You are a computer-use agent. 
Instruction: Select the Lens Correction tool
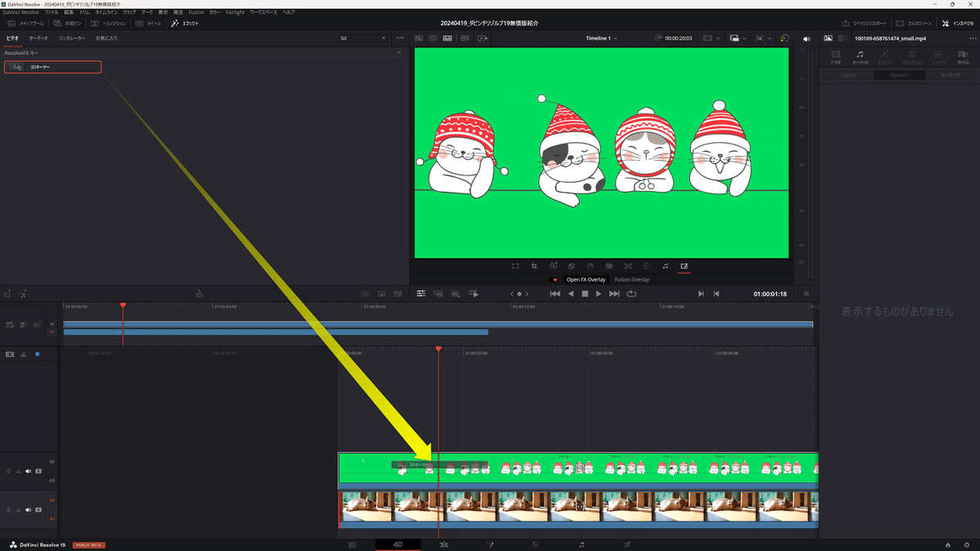coord(628,266)
